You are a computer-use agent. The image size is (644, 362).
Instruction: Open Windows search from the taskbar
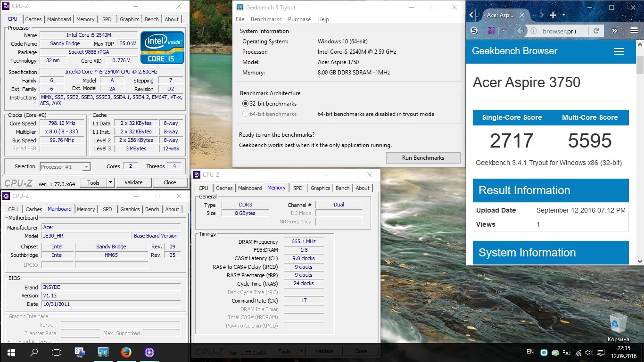pos(34,352)
